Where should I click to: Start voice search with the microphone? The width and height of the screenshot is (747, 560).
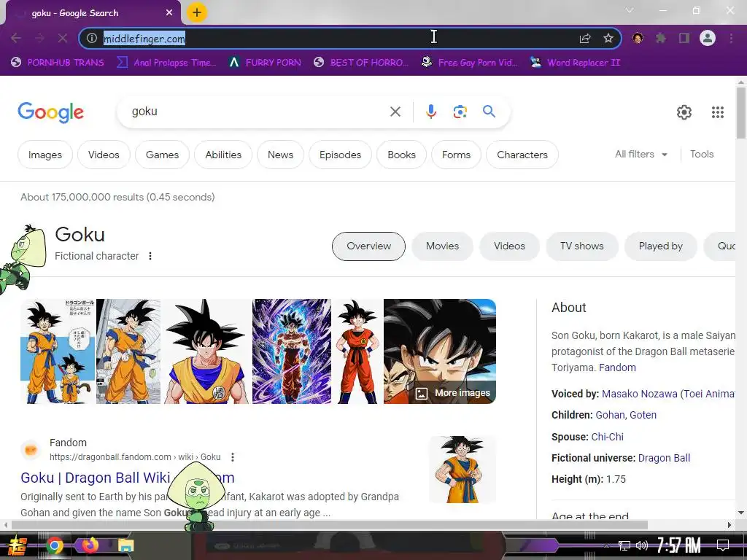pos(430,112)
